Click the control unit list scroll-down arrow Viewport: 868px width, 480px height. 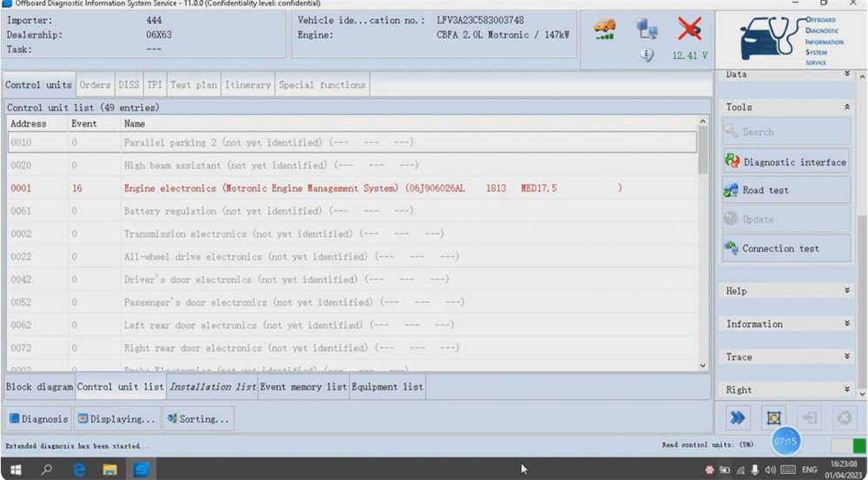(x=703, y=365)
